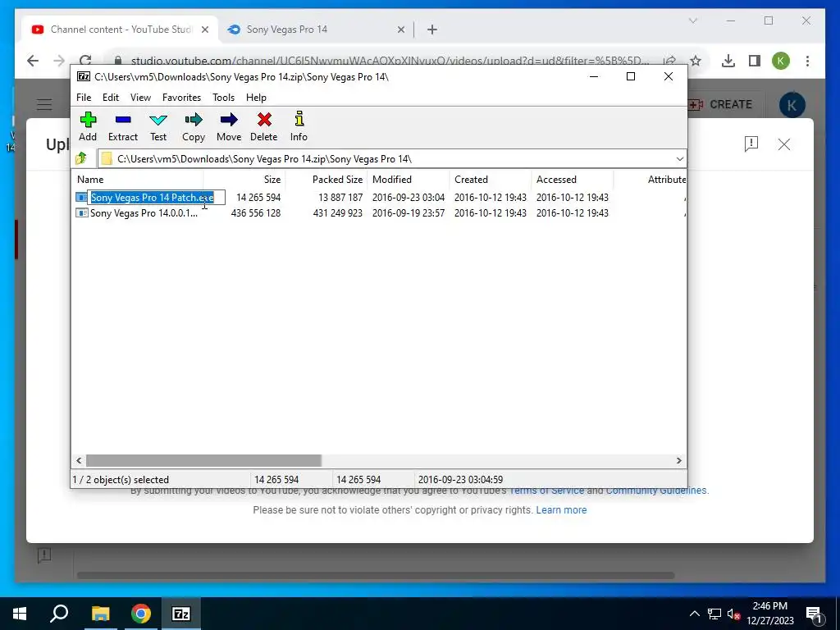Click the Test archive icon
Image resolution: width=840 pixels, height=630 pixels.
click(x=158, y=120)
